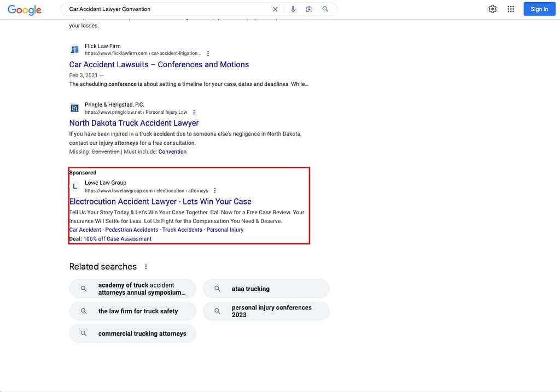Select the ataa trucking related search
Image resolution: width=560 pixels, height=392 pixels.
(x=266, y=289)
